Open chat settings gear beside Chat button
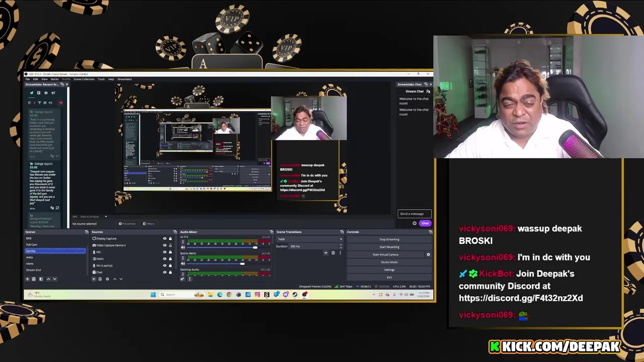644x362 pixels. coord(415,223)
